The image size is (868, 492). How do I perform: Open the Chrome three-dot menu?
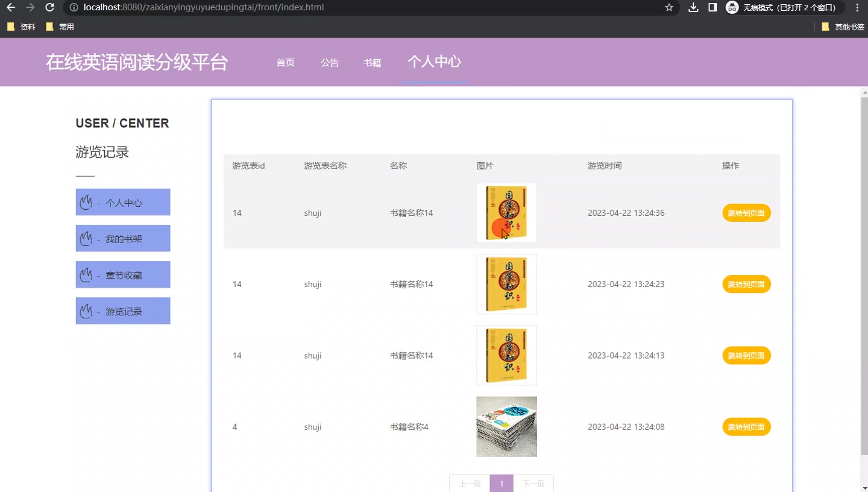point(857,8)
